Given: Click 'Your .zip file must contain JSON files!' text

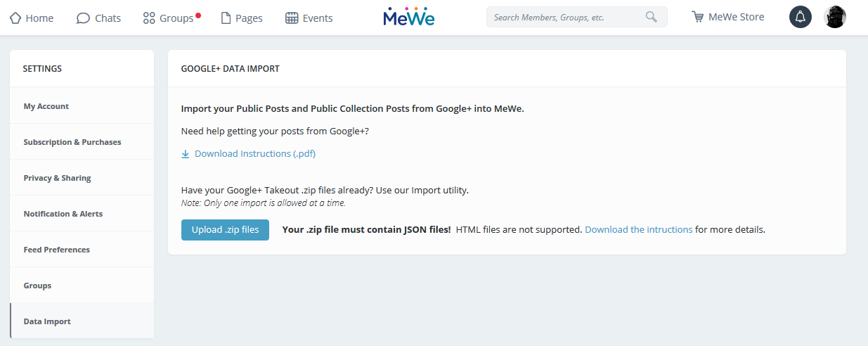Looking at the screenshot, I should 366,229.
